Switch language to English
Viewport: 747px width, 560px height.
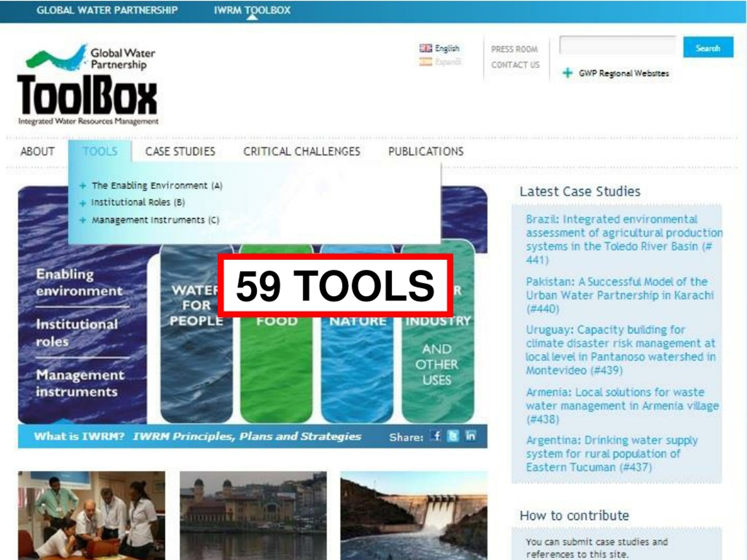pyautogui.click(x=447, y=48)
